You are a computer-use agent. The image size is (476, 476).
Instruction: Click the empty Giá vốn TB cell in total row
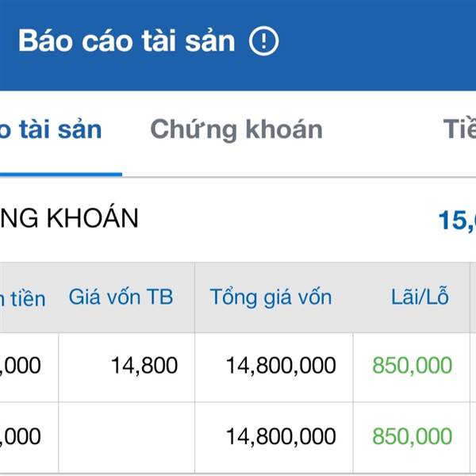coord(127,437)
